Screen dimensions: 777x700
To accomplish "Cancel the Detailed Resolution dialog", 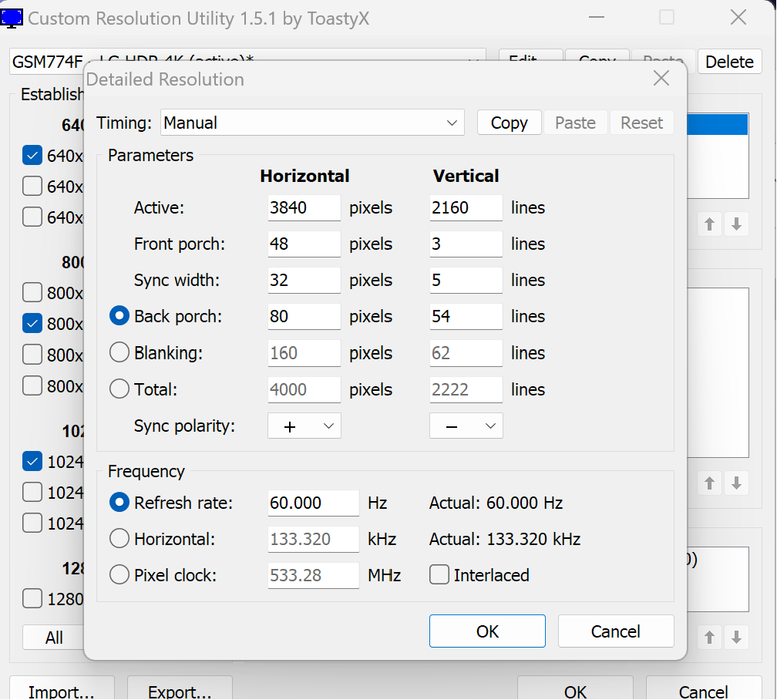I will point(615,631).
